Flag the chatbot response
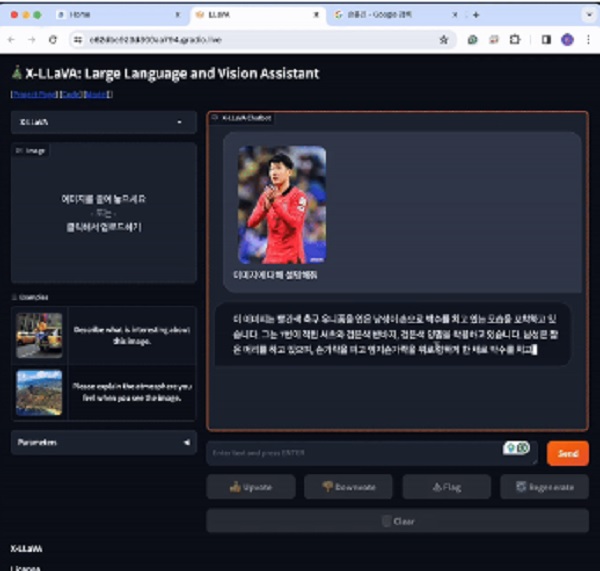Image resolution: width=600 pixels, height=571 pixels. 446,487
